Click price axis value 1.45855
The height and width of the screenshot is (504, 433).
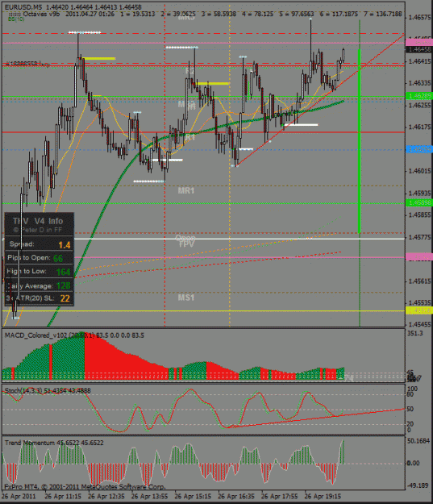click(419, 215)
